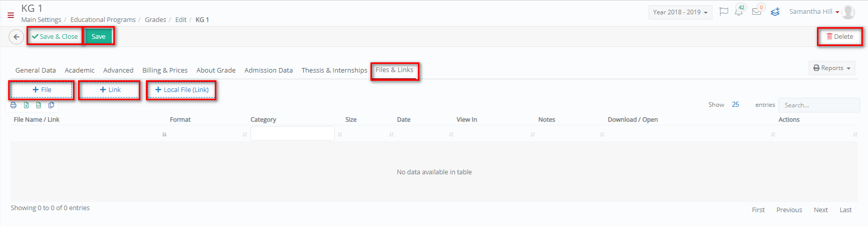Open the Admission Data tab

[268, 71]
